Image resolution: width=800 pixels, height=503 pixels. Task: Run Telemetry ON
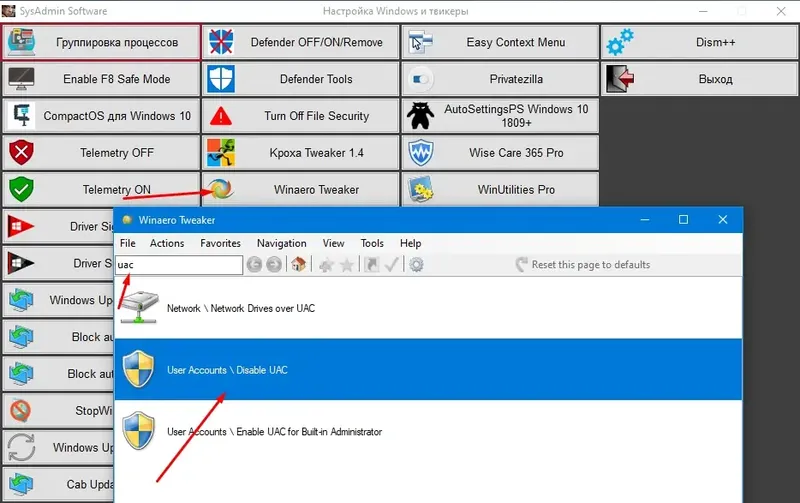pos(101,189)
